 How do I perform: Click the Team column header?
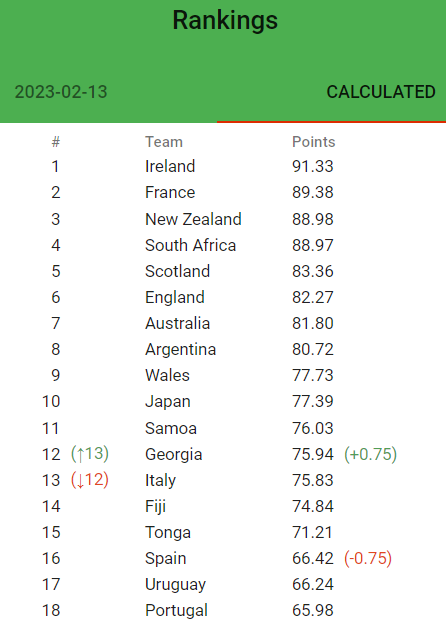click(164, 142)
